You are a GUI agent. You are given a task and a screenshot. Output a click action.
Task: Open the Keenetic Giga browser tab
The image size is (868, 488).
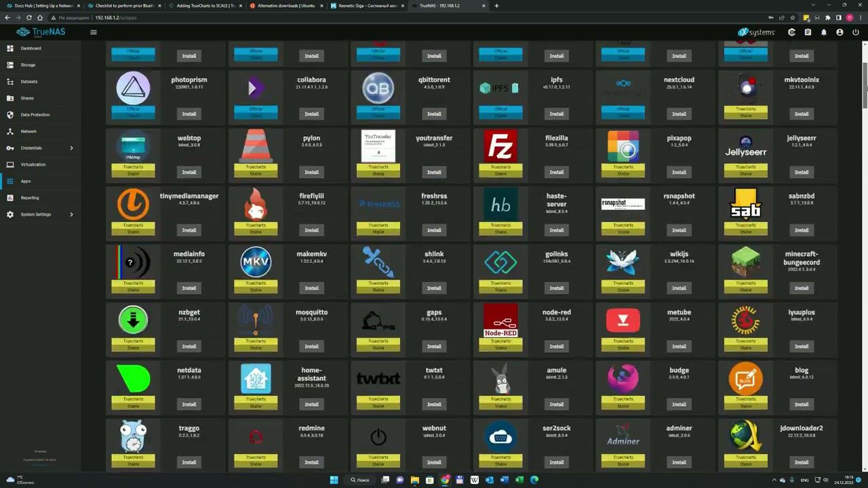click(367, 5)
